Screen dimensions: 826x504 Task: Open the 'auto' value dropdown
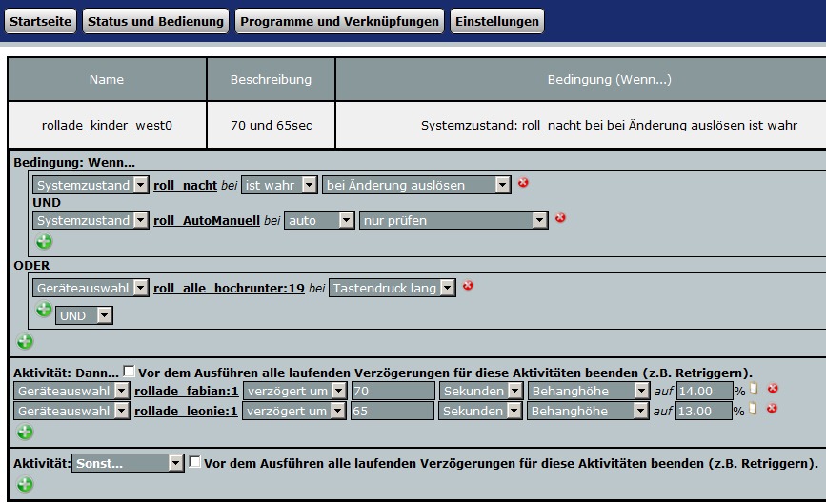coord(319,220)
